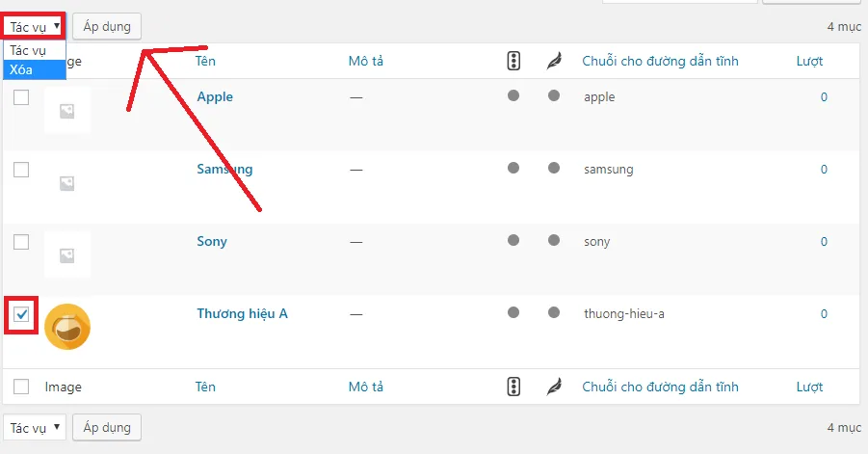Tick the select-all checkbox in table footer
The height and width of the screenshot is (454, 868).
tap(21, 387)
